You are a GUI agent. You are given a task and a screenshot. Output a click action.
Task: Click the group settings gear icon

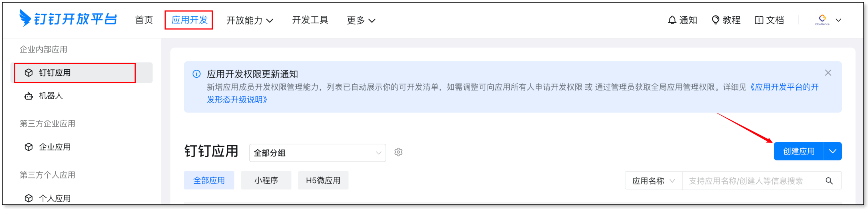click(x=398, y=152)
